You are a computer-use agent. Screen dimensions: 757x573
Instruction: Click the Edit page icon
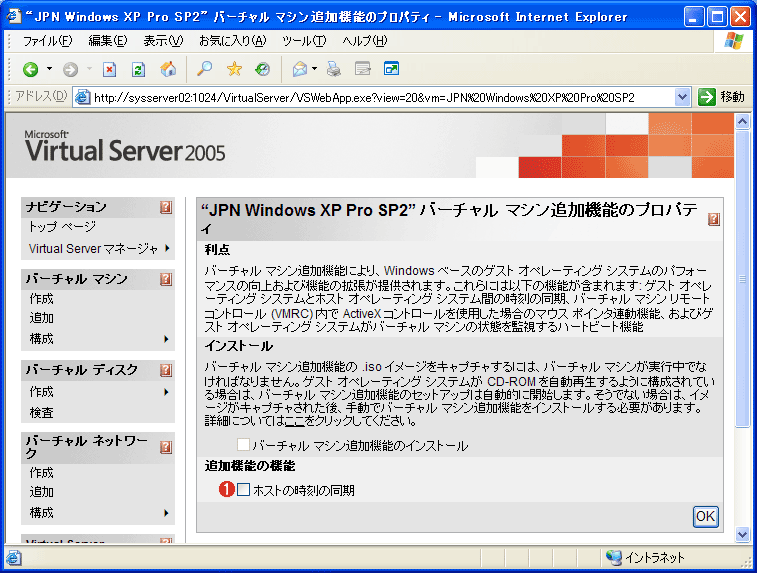click(363, 70)
